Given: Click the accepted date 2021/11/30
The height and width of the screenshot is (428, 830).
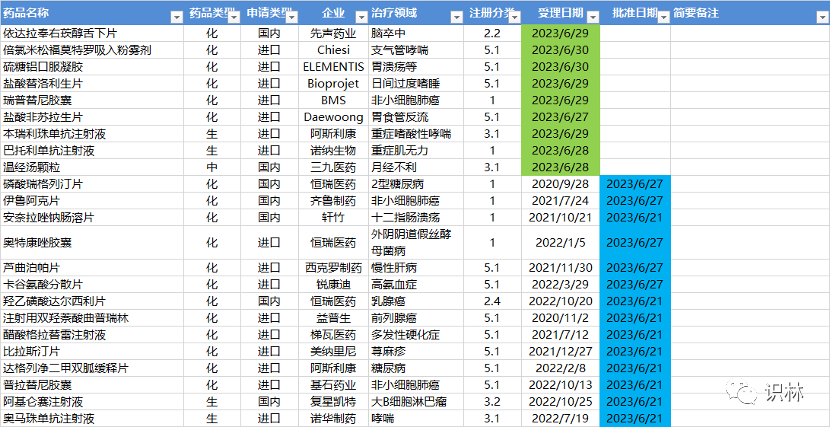Looking at the screenshot, I should [x=560, y=268].
